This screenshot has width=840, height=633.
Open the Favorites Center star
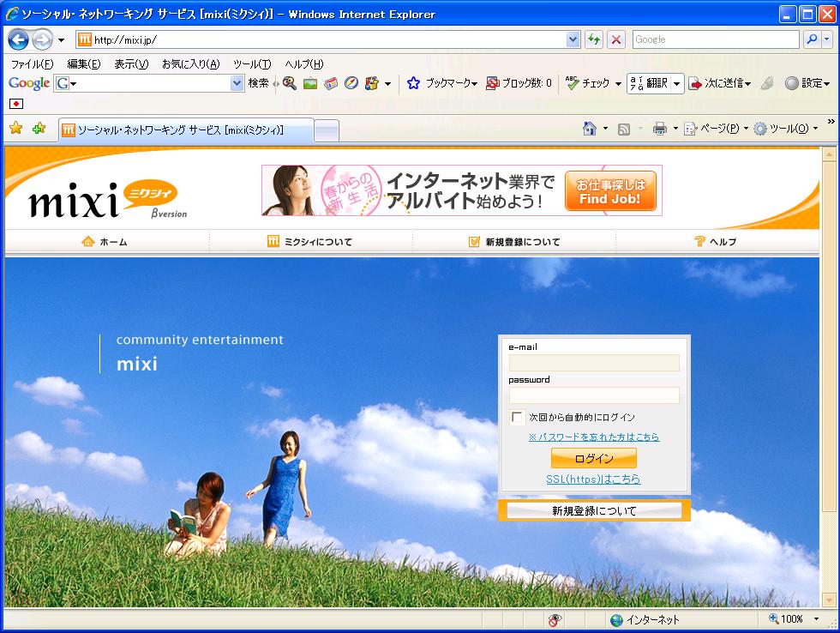16,128
